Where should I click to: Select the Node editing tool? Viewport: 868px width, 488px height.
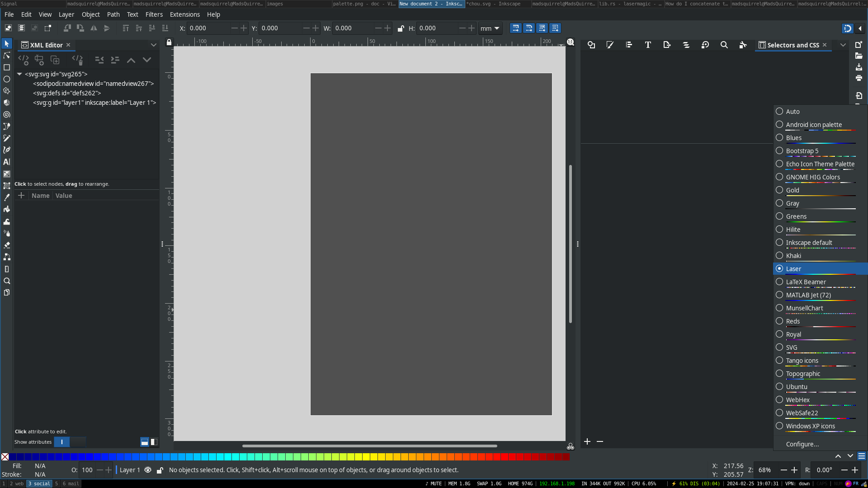tap(7, 56)
